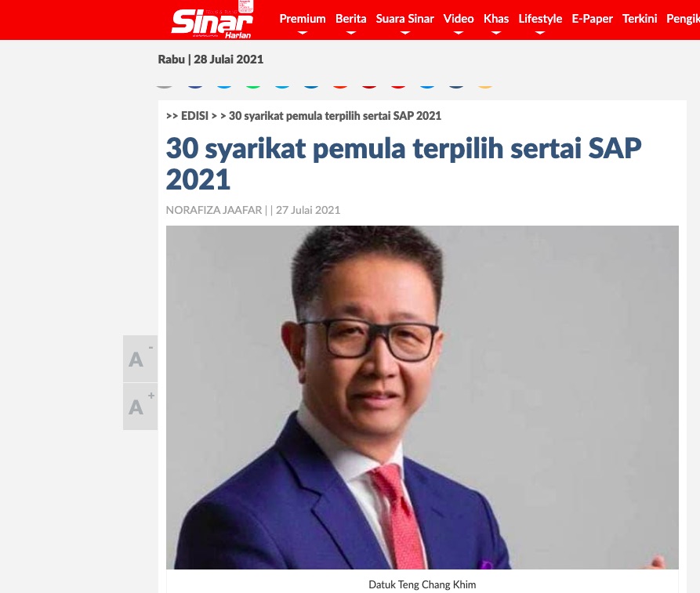Viewport: 700px width, 593px height.
Task: Decrease article font size with A- button
Action: click(x=140, y=359)
